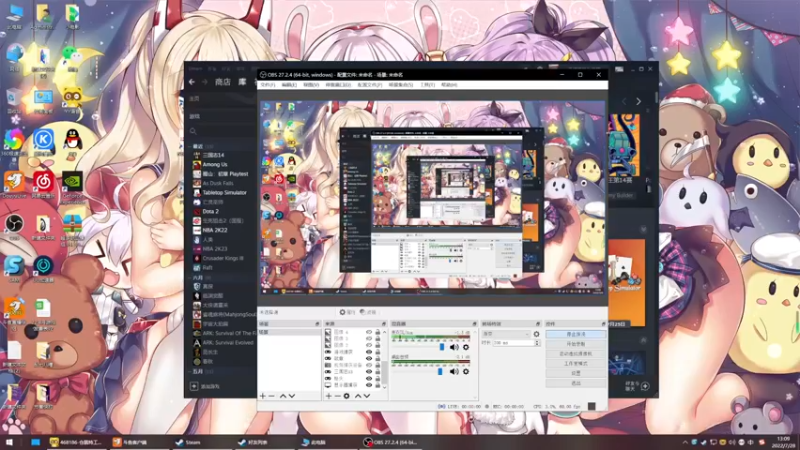Open the 帮助(H) menu in OBS
Image resolution: width=800 pixels, height=450 pixels.
(x=449, y=85)
